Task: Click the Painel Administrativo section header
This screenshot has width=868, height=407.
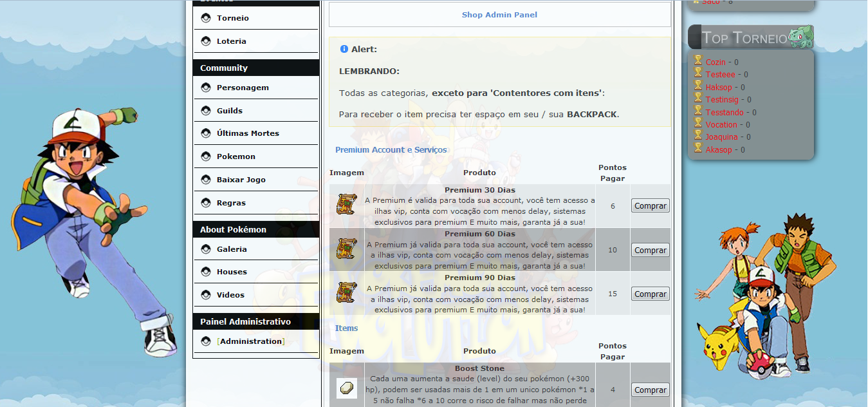Action: click(255, 321)
